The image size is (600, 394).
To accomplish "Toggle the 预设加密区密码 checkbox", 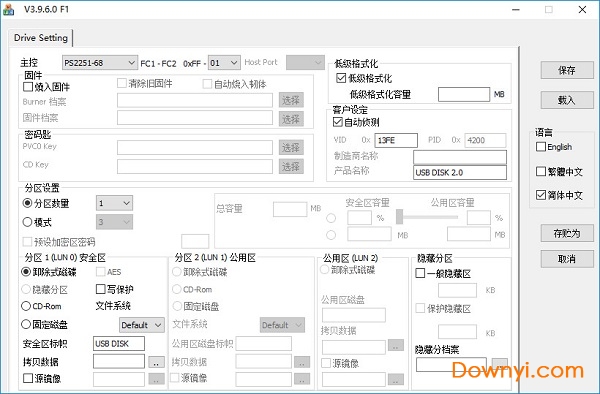I will pyautogui.click(x=27, y=242).
